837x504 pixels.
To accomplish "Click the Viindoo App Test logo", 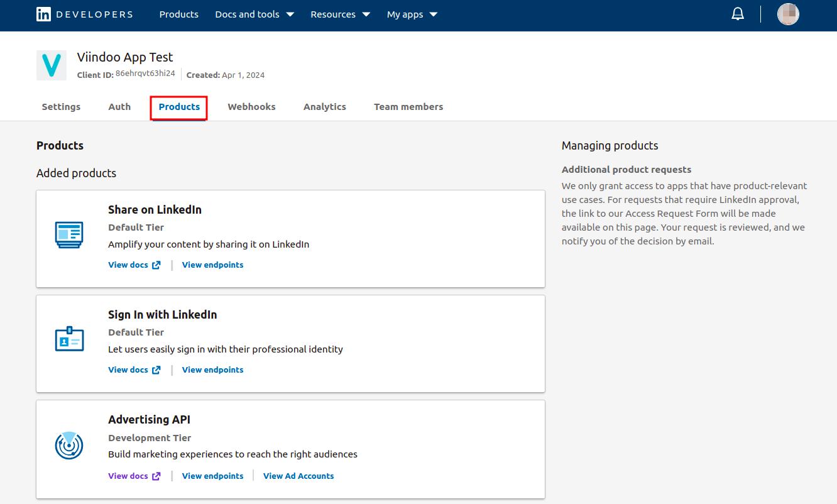I will 52,65.
